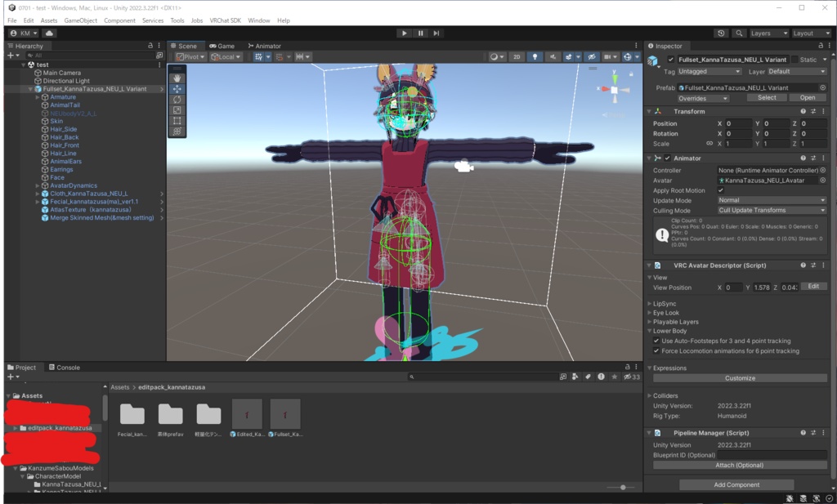Click the Project search by label icon
Screen dimensions: 837x504
[588, 377]
